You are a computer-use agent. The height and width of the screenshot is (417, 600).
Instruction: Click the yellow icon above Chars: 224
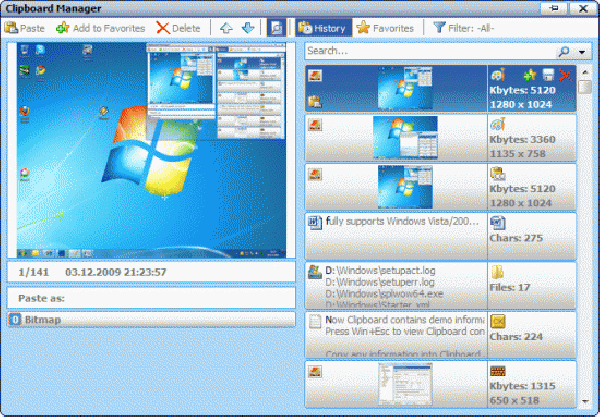(x=498, y=321)
